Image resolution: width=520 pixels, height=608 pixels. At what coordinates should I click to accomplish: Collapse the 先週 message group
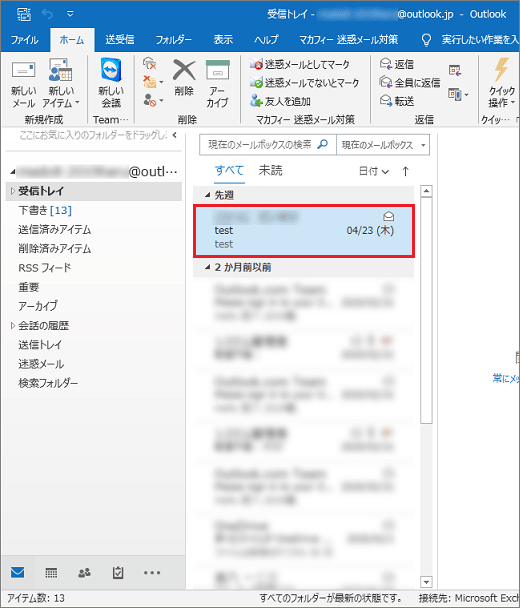[x=207, y=195]
